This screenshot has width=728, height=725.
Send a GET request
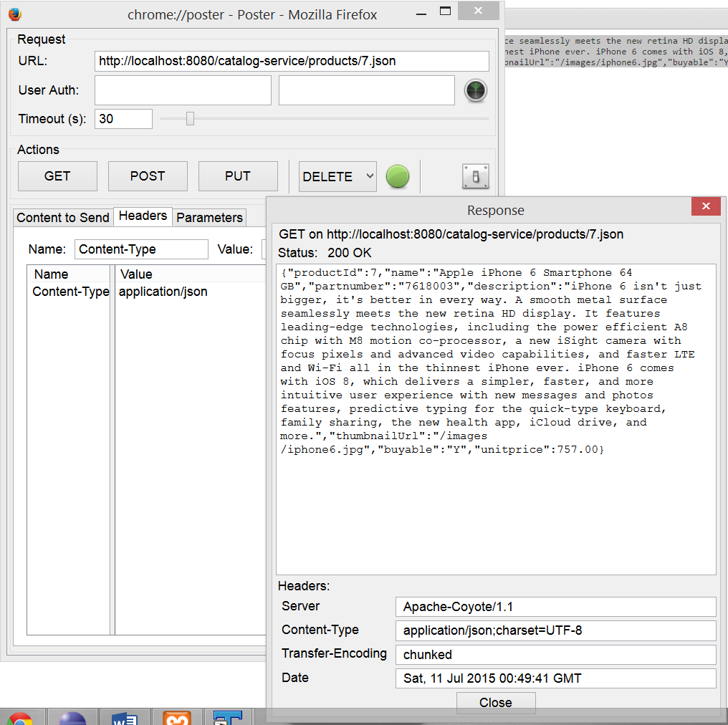point(57,176)
